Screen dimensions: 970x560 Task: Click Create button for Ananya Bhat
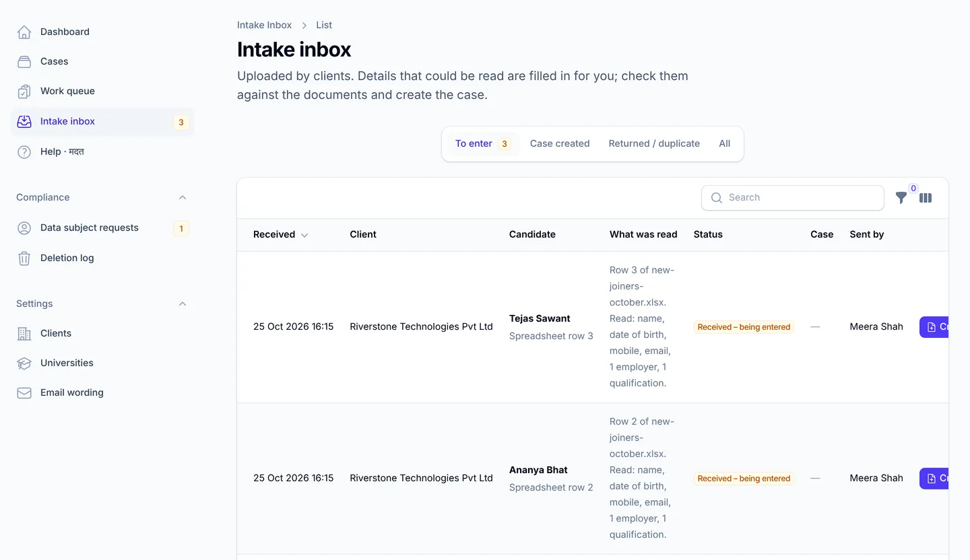[934, 478]
